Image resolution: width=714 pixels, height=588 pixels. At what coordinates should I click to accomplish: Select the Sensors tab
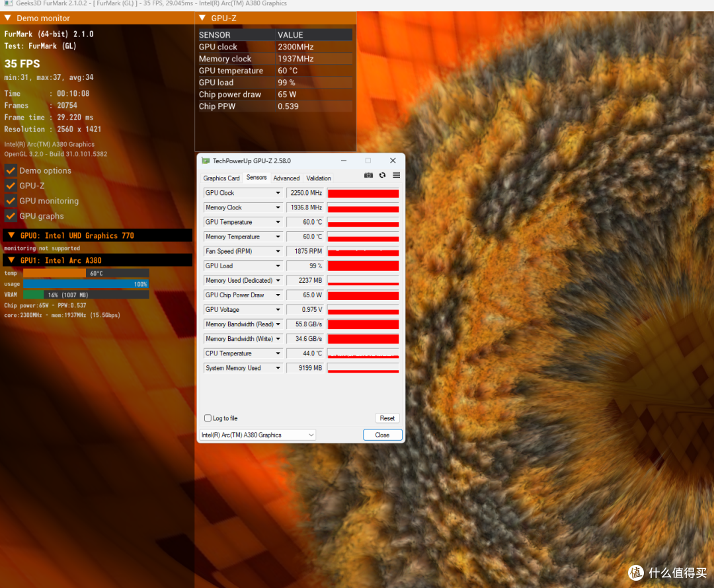click(257, 178)
